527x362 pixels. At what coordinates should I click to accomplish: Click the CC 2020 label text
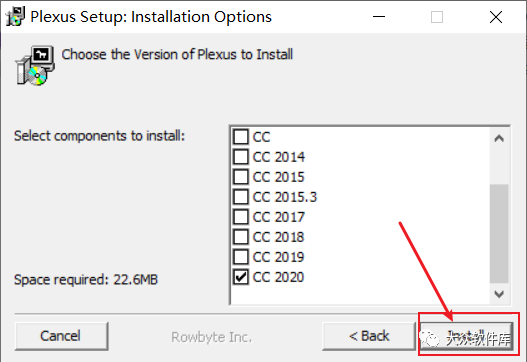pos(278,277)
